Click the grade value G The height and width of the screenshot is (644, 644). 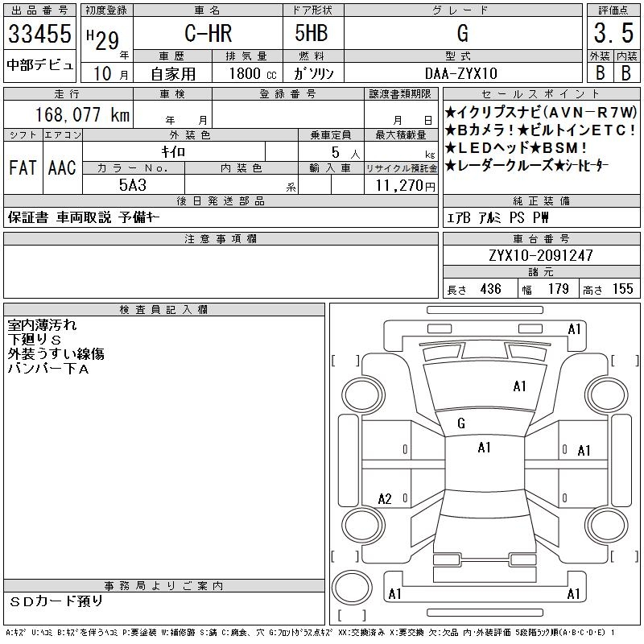463,33
